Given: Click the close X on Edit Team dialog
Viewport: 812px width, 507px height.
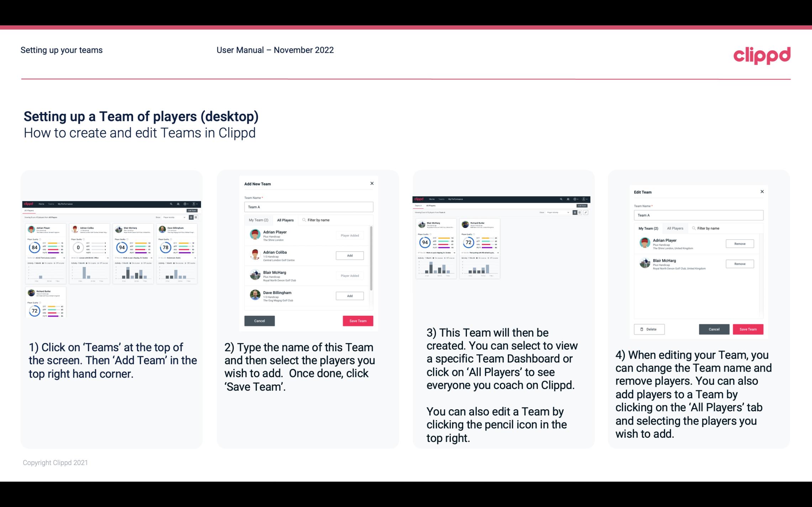Looking at the screenshot, I should [x=762, y=192].
